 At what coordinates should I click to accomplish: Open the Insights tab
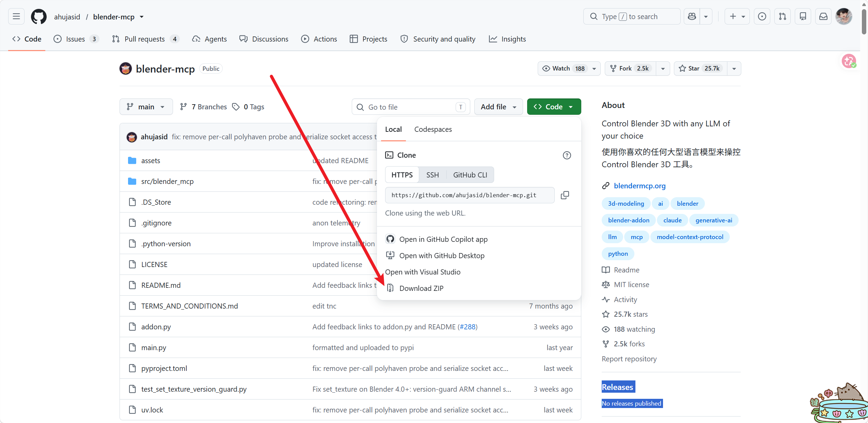[x=507, y=39]
